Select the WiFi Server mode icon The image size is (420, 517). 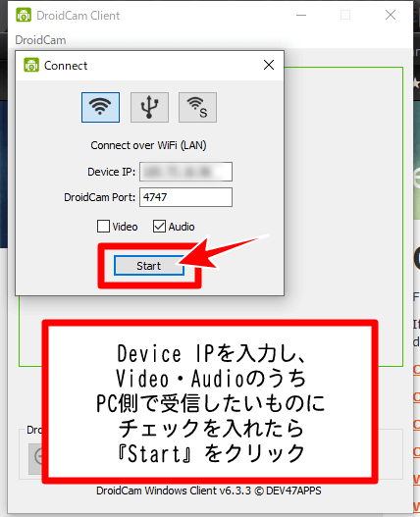pyautogui.click(x=197, y=108)
